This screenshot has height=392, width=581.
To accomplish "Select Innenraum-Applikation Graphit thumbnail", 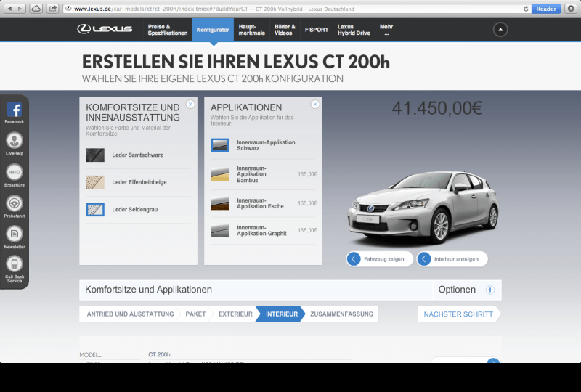I will pos(220,230).
